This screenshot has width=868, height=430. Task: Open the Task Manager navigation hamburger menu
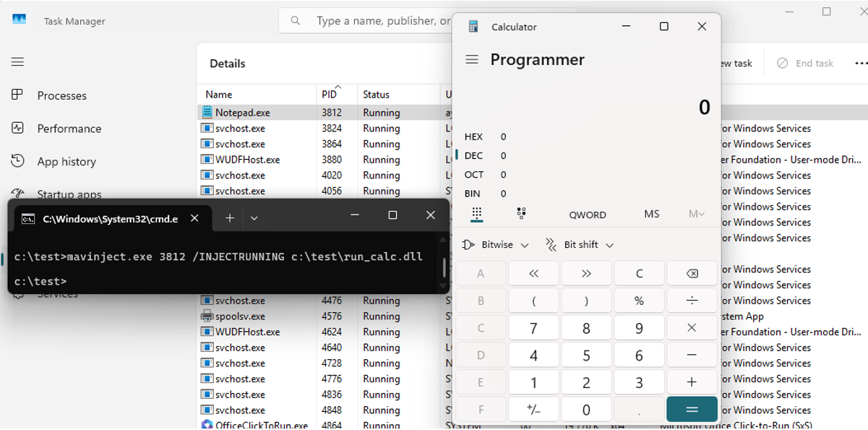(x=18, y=62)
